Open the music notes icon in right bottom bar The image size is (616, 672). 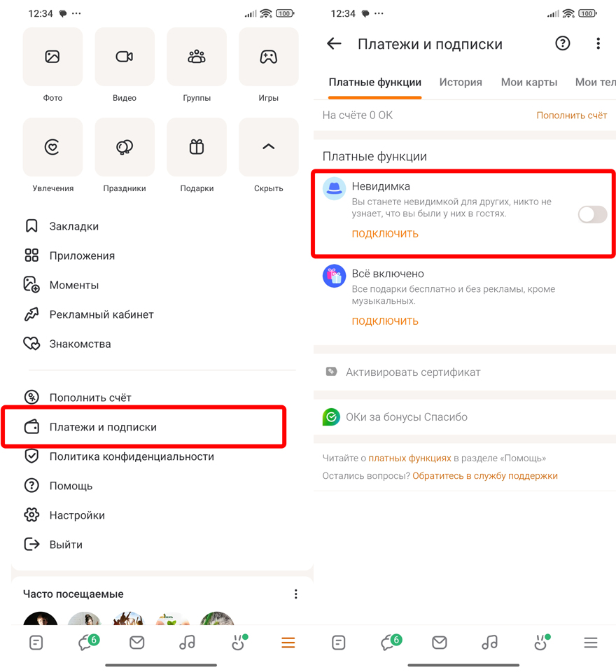pos(489,642)
